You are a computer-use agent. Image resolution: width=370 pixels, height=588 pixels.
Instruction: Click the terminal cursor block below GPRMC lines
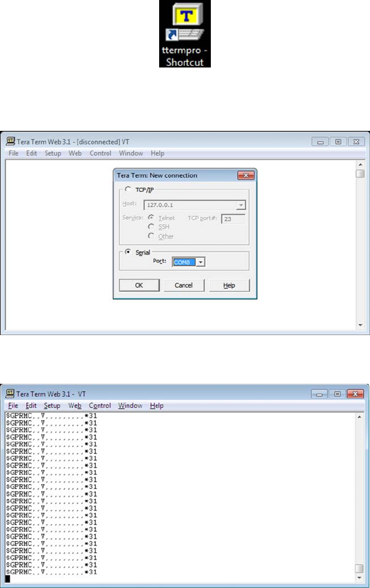click(8, 579)
